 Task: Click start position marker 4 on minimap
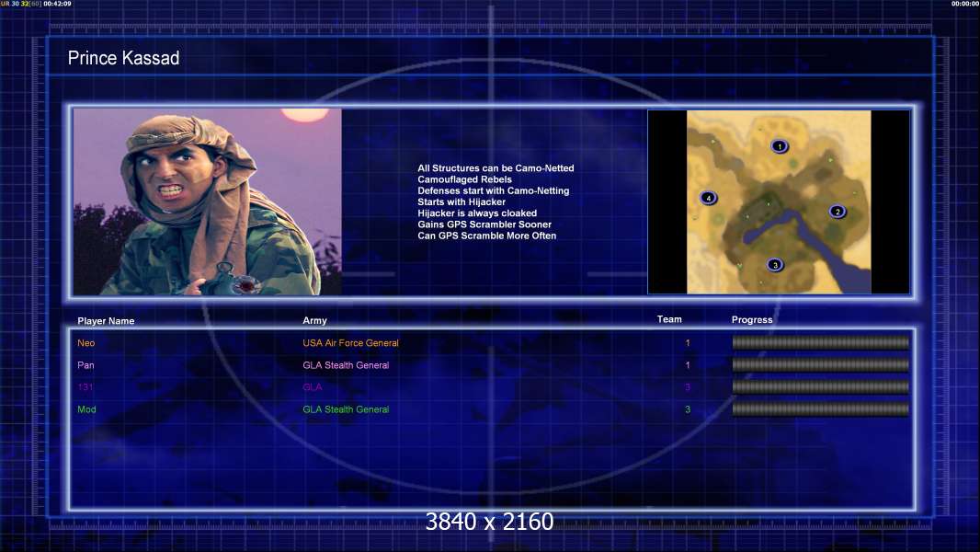(x=708, y=198)
